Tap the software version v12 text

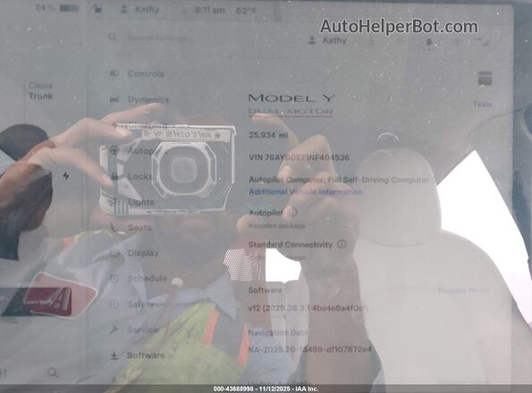(308, 308)
